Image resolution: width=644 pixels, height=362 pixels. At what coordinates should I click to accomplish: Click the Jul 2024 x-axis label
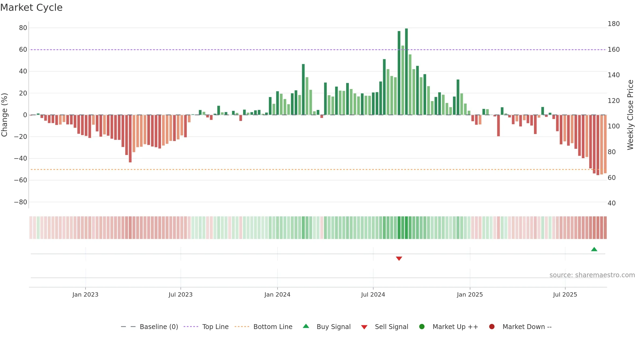373,294
